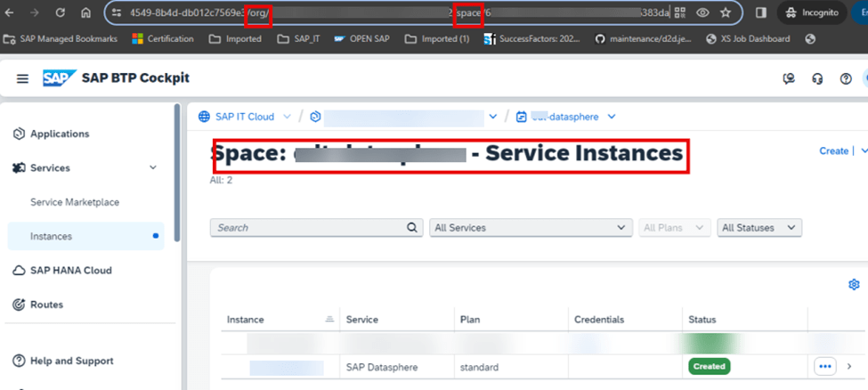The width and height of the screenshot is (868, 390).
Task: Open the headset support icon
Action: pyautogui.click(x=817, y=78)
